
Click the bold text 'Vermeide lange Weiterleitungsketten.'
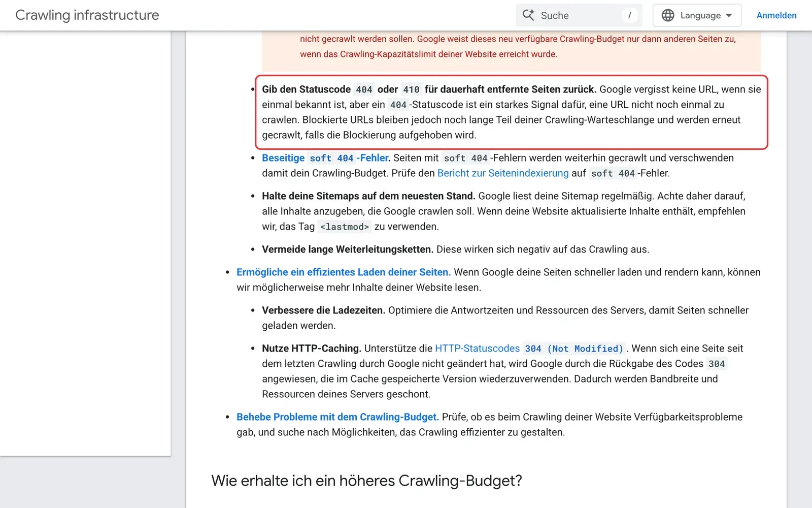348,249
